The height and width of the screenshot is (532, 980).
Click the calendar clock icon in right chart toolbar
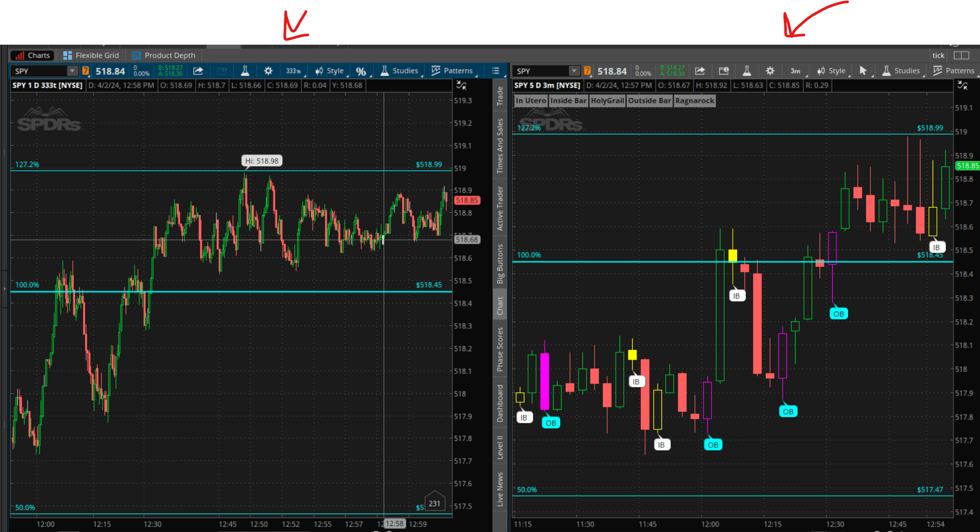click(724, 71)
